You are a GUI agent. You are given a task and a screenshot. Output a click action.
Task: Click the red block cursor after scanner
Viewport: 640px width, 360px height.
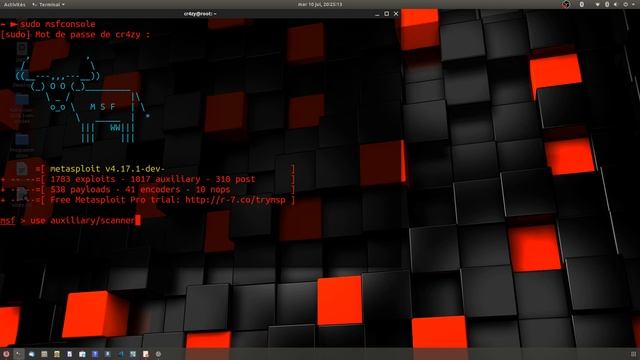[138, 220]
